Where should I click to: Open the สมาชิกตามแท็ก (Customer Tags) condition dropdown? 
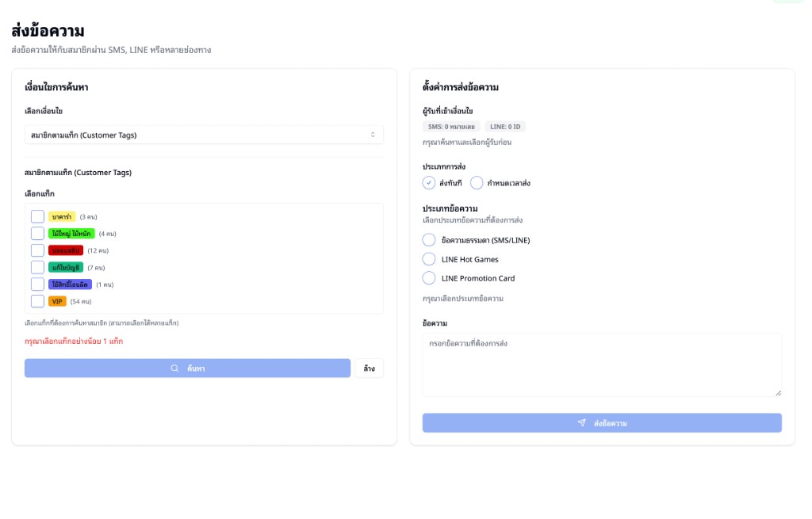click(204, 135)
